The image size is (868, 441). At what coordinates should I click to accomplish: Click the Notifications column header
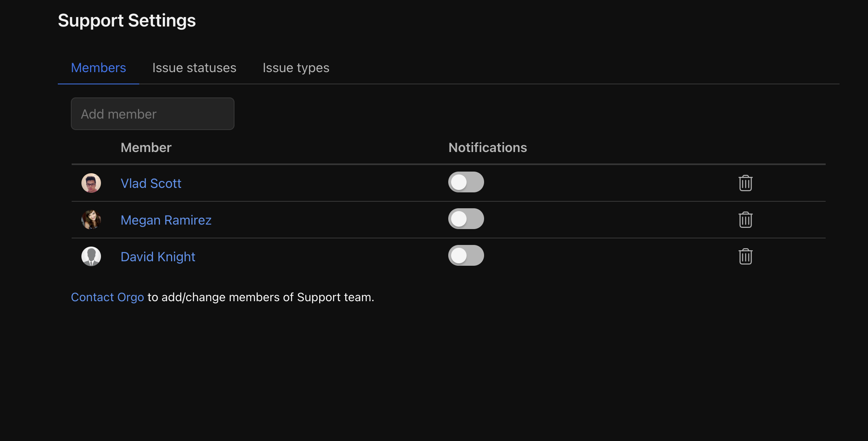487,148
